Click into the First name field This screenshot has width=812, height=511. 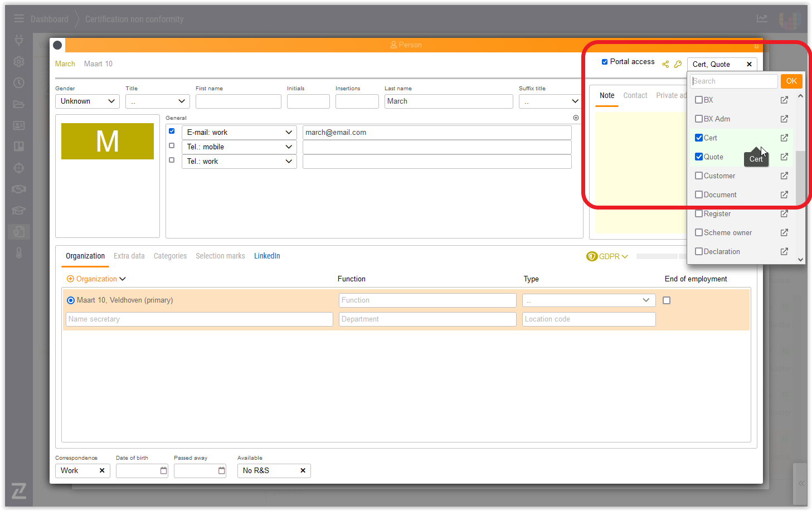(238, 101)
